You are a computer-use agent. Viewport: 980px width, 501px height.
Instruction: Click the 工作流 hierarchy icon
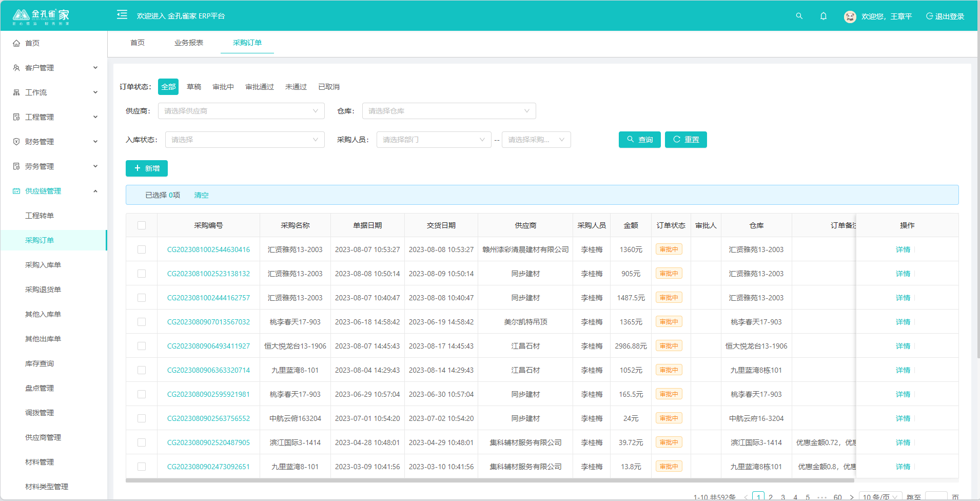pos(16,92)
